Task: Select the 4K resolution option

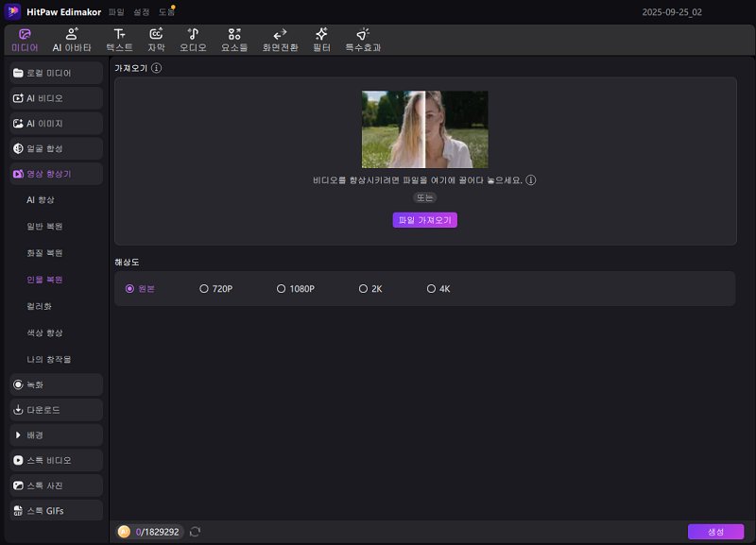Action: [x=431, y=289]
